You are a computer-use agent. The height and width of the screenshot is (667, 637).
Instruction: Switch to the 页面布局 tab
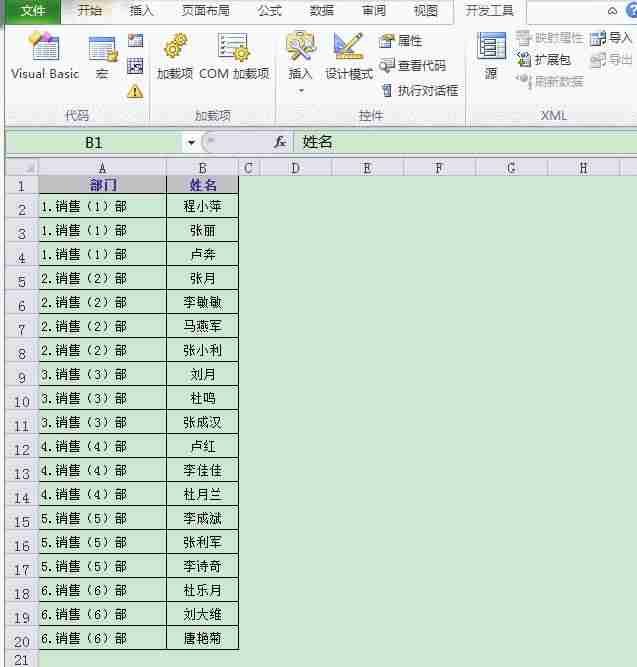pos(206,11)
